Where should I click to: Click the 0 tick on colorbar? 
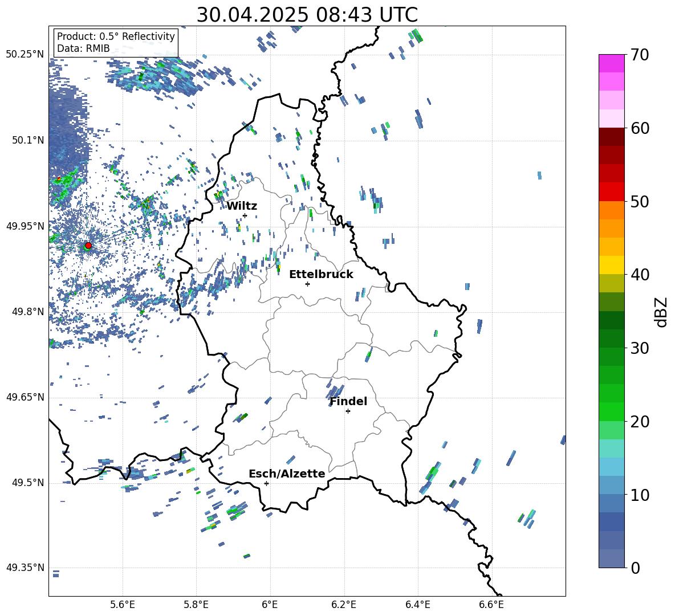[636, 568]
